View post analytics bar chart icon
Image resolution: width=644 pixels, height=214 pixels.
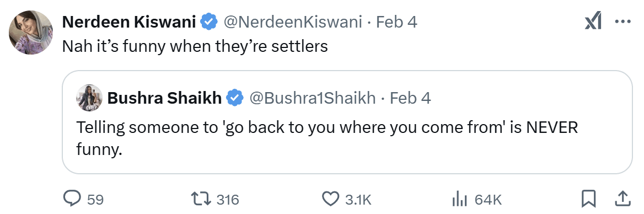460,199
